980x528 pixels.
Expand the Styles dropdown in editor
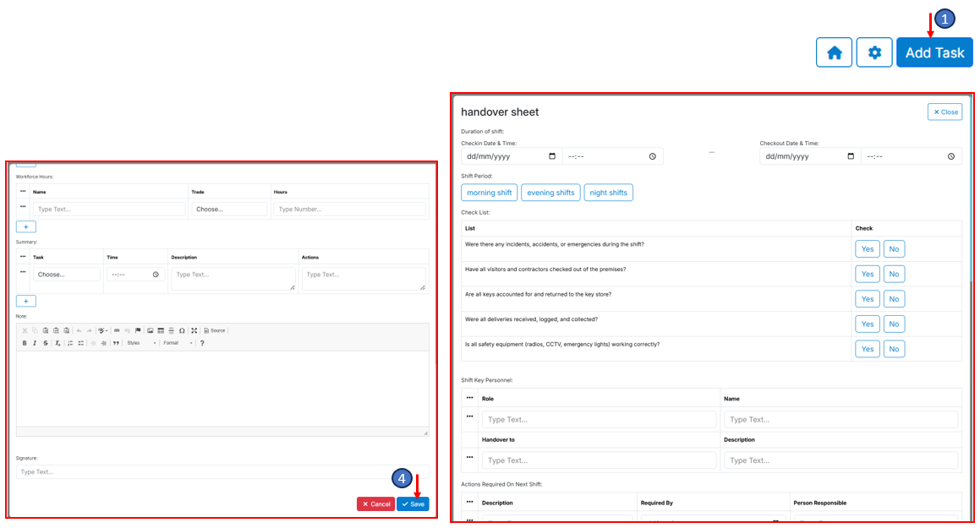(x=141, y=343)
